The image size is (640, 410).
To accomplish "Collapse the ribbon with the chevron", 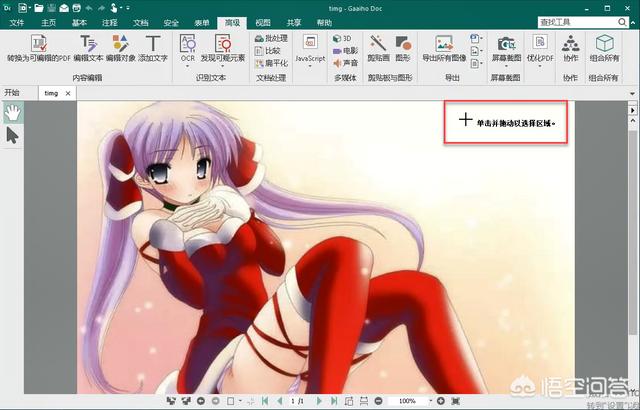I will click(x=633, y=22).
